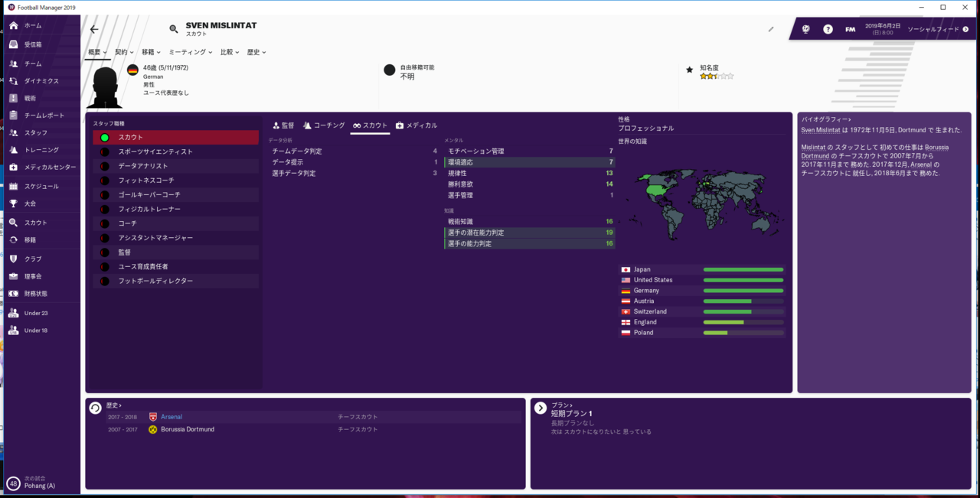Click the reputation (知名度) star rating

click(x=717, y=76)
